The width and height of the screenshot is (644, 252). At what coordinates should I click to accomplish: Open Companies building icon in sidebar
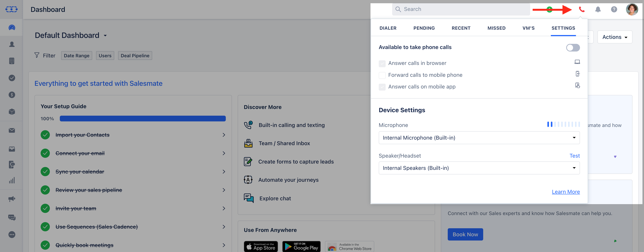pos(12,61)
